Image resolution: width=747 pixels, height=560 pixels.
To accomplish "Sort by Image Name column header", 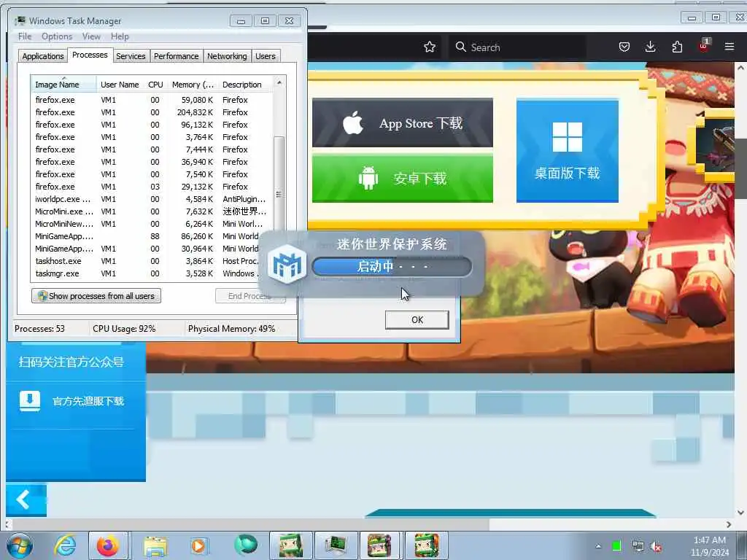I will (64, 85).
